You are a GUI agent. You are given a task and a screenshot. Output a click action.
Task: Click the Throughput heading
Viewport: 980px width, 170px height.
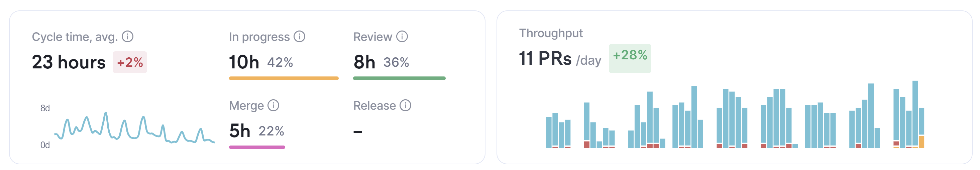coord(550,33)
